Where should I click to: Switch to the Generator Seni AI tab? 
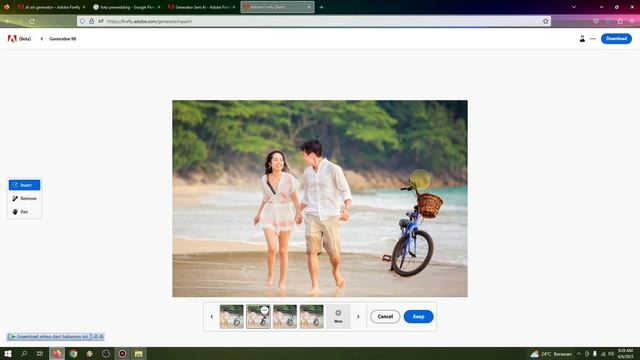[x=201, y=7]
